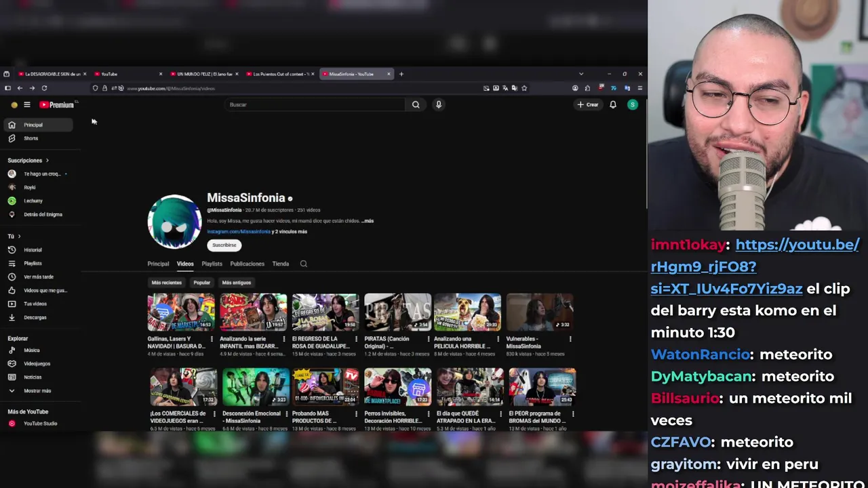
Task: Open options for PIRATAS video
Action: (x=428, y=339)
